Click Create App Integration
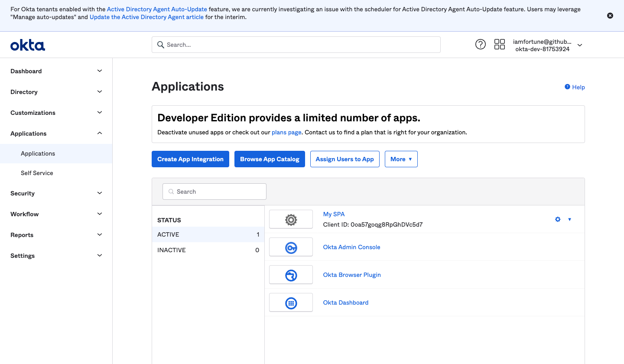 point(190,159)
